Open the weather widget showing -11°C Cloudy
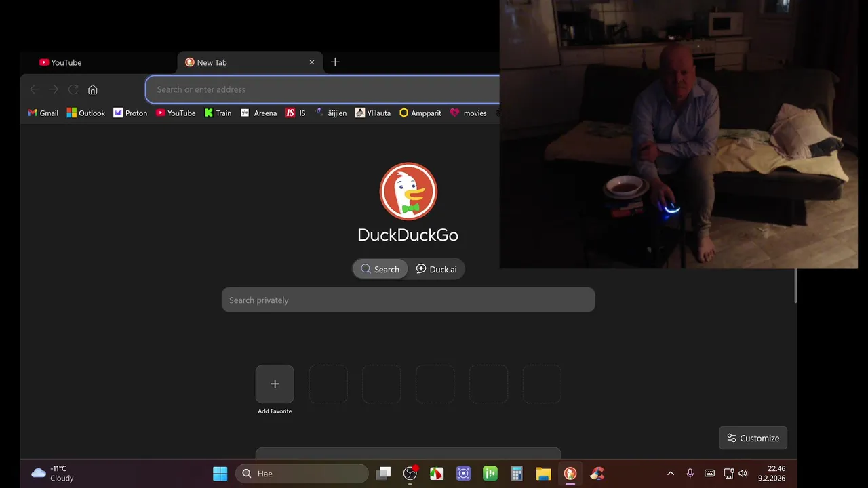Image resolution: width=868 pixels, height=488 pixels. 53,473
